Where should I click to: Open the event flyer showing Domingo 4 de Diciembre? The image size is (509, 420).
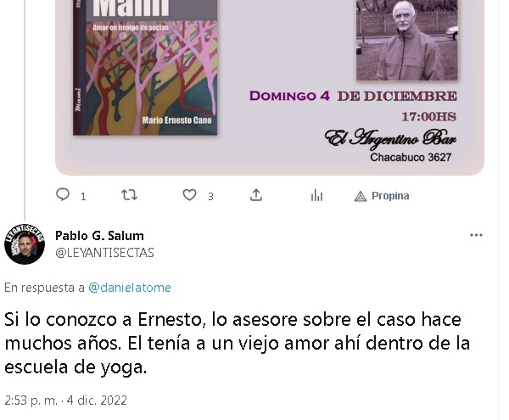pos(270,87)
